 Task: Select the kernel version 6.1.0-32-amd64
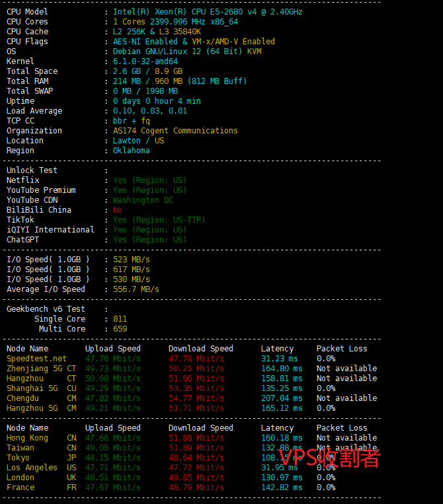coord(145,61)
